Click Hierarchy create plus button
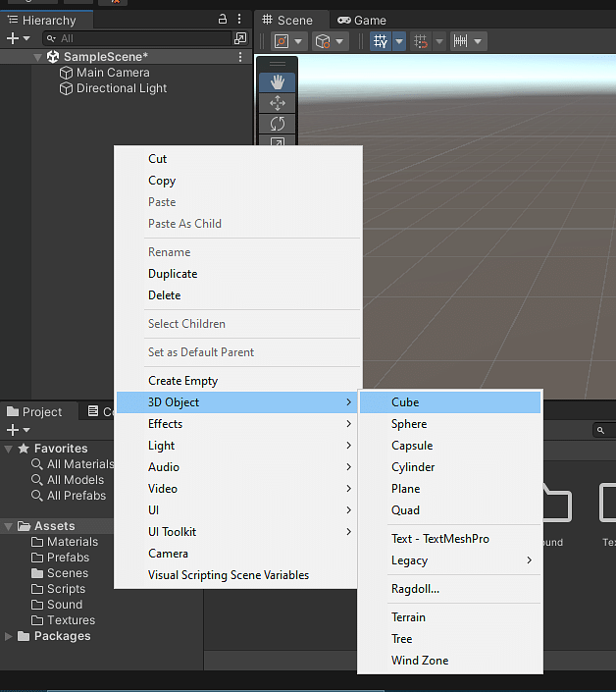The height and width of the screenshot is (692, 616). (13, 38)
